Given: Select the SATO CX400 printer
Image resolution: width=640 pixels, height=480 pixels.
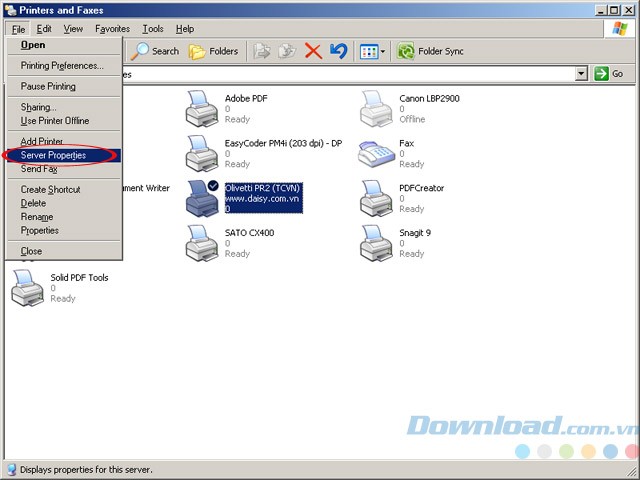Looking at the screenshot, I should [x=202, y=243].
